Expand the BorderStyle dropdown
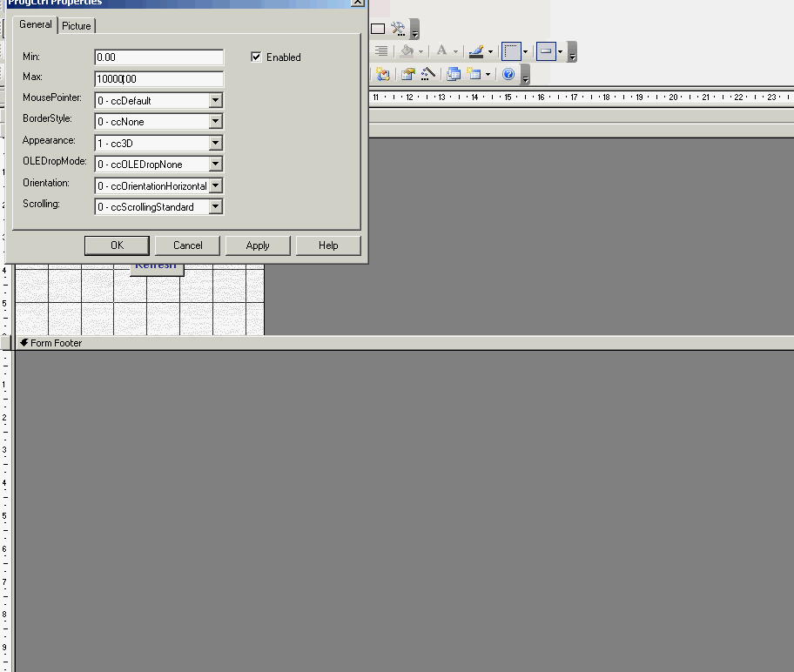Image resolution: width=794 pixels, height=672 pixels. click(216, 122)
